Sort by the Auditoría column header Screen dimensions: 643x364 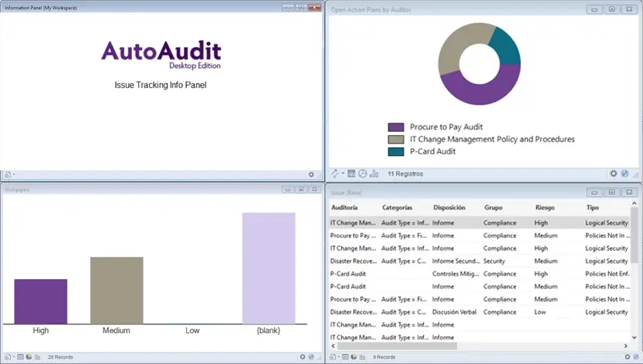coord(344,207)
